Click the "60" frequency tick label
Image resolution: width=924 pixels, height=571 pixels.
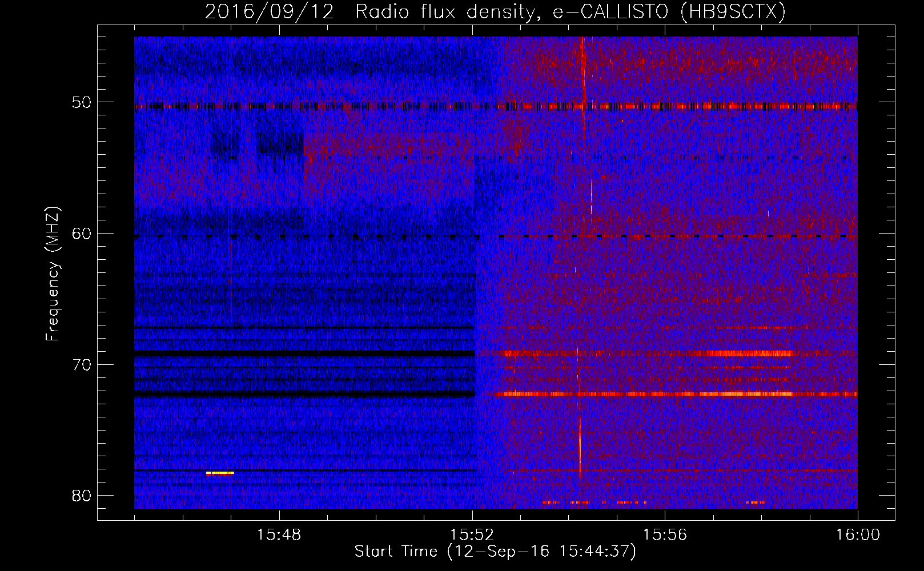pos(82,234)
